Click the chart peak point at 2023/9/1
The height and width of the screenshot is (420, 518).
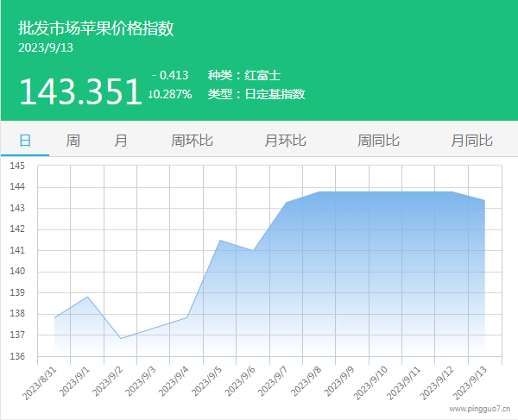pos(87,297)
